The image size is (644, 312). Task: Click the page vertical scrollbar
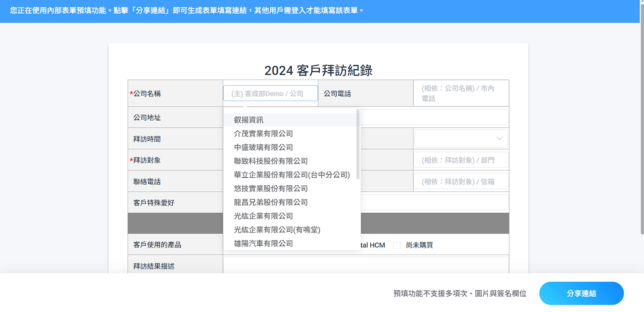pos(642,121)
